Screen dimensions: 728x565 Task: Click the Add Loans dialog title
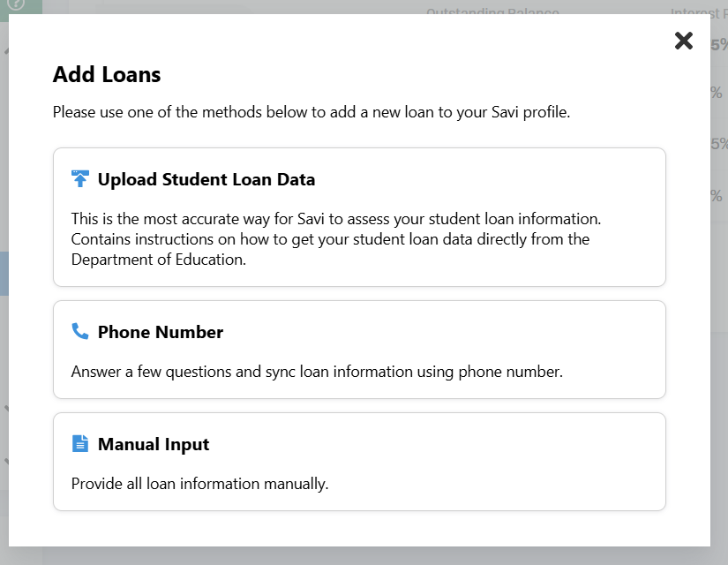point(107,75)
